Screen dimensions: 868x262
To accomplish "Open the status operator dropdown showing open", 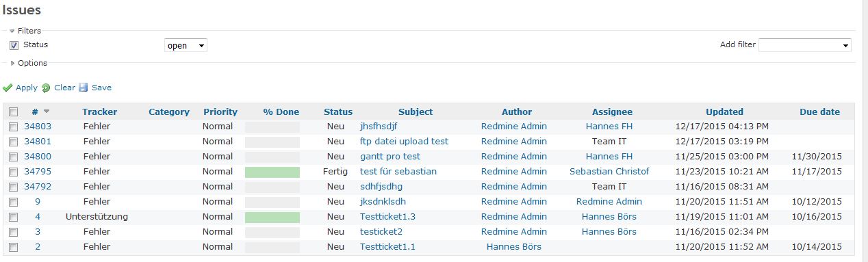I will pyautogui.click(x=186, y=45).
